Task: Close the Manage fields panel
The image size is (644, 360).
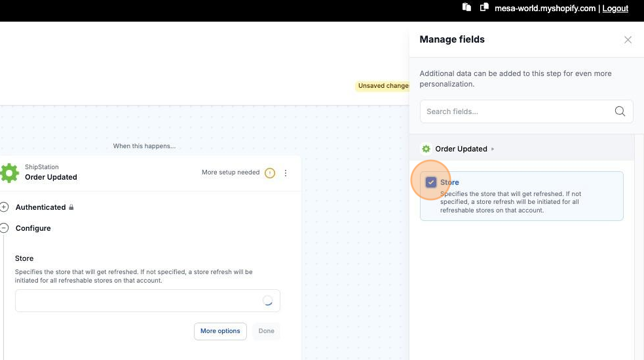Action: click(x=628, y=40)
